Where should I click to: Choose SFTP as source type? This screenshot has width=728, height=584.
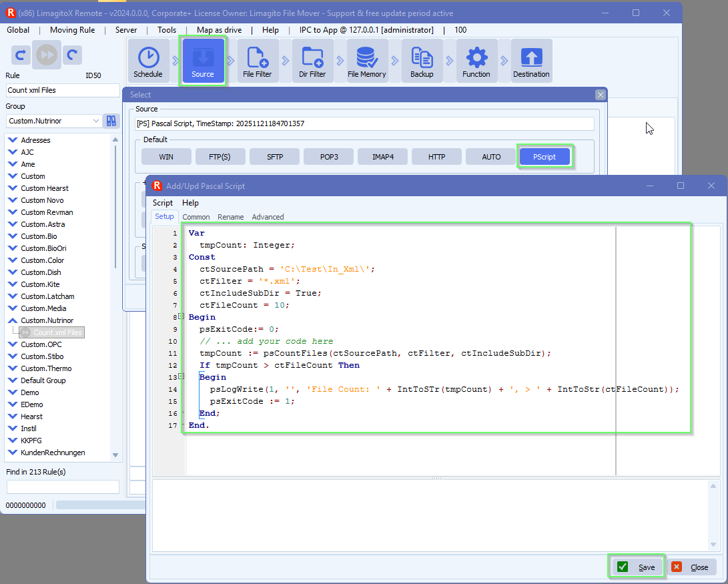[x=274, y=156]
